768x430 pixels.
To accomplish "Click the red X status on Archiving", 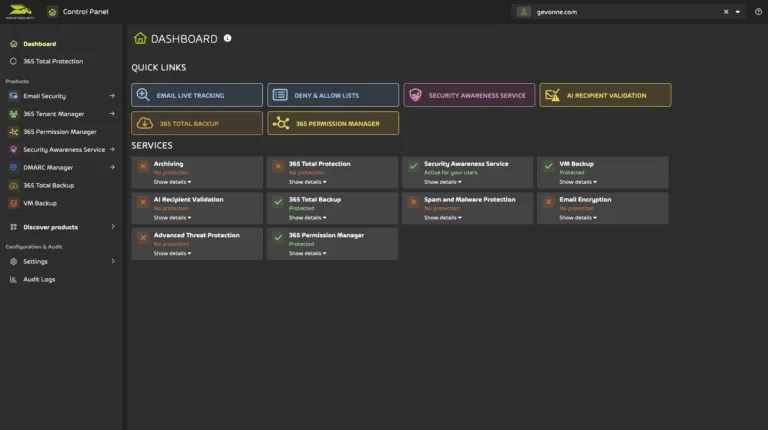I will pos(143,166).
